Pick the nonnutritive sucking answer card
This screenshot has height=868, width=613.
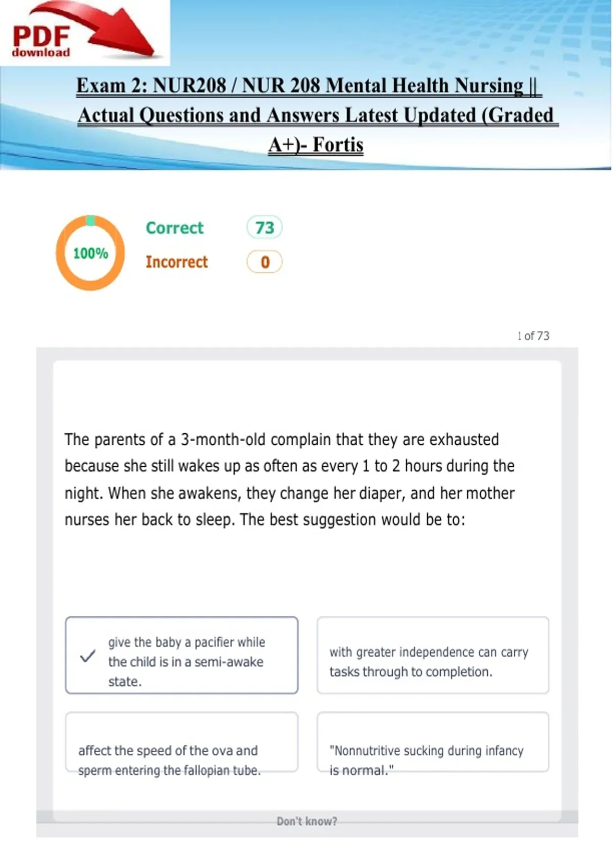pos(433,742)
